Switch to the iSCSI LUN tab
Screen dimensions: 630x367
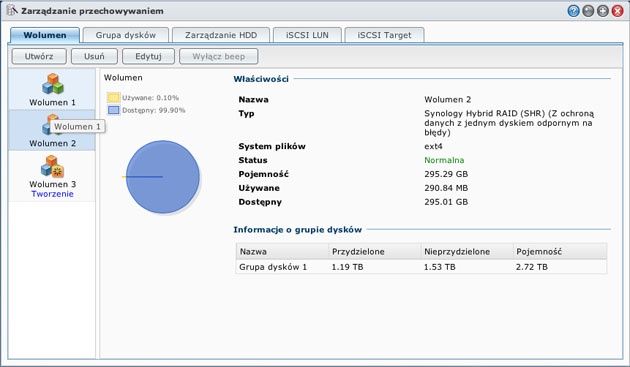click(307, 35)
